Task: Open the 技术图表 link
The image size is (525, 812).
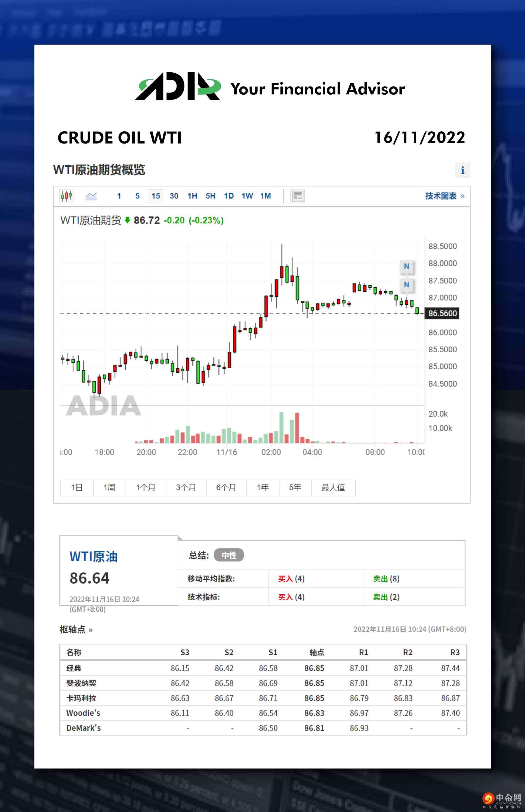Action: (x=444, y=196)
